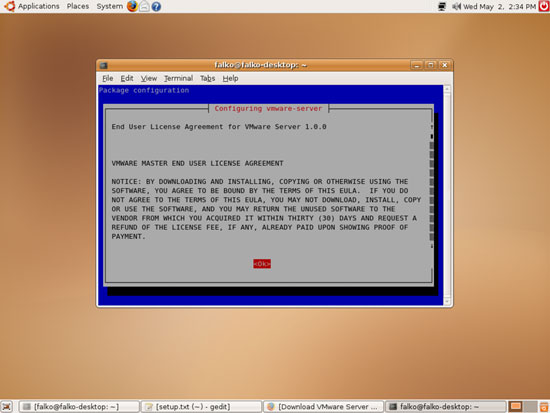Image resolution: width=550 pixels, height=413 pixels.
Task: Click the Ubuntu logo icon
Action: click(9, 6)
